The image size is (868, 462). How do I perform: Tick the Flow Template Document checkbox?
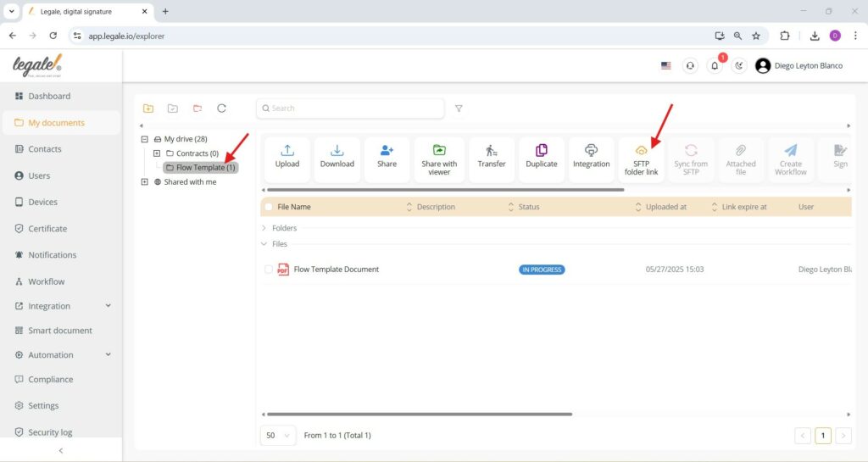pos(269,270)
